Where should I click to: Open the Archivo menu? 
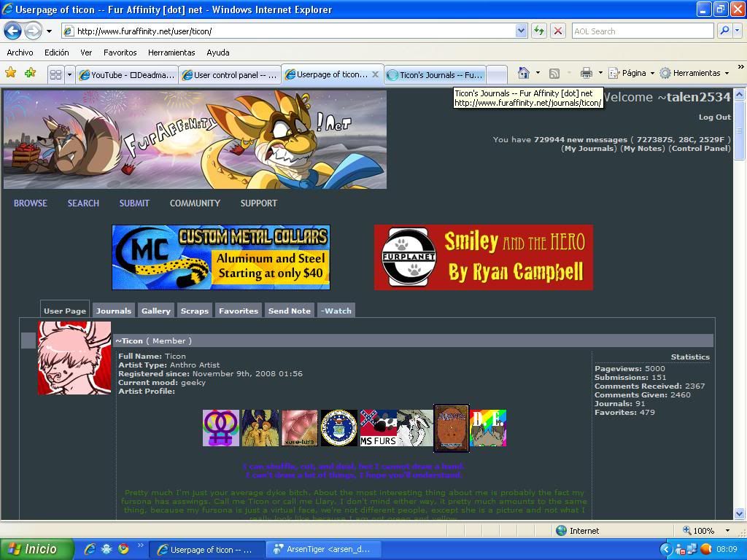(x=20, y=52)
